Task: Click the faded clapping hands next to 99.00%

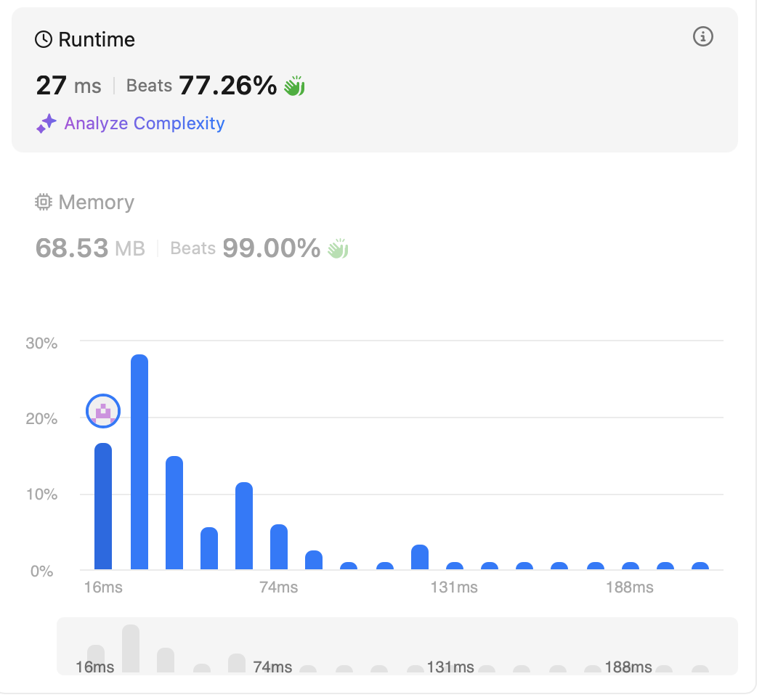Action: coord(338,249)
